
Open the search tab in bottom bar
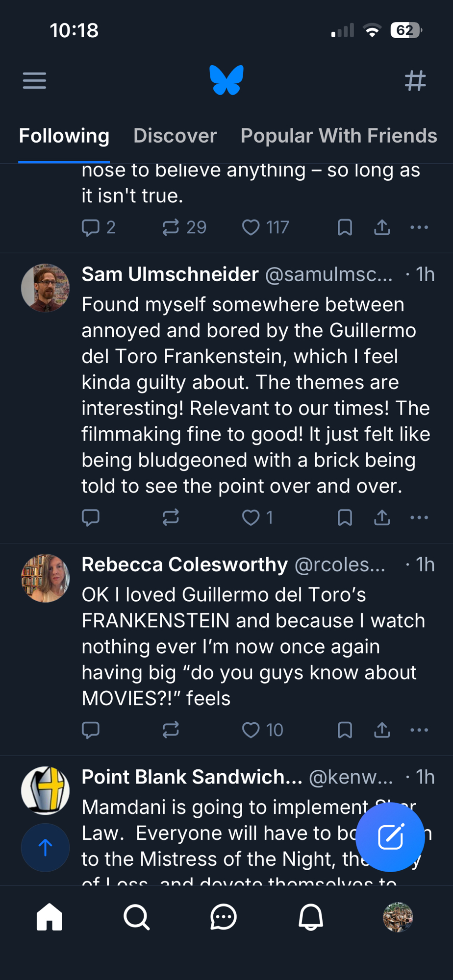click(x=136, y=917)
